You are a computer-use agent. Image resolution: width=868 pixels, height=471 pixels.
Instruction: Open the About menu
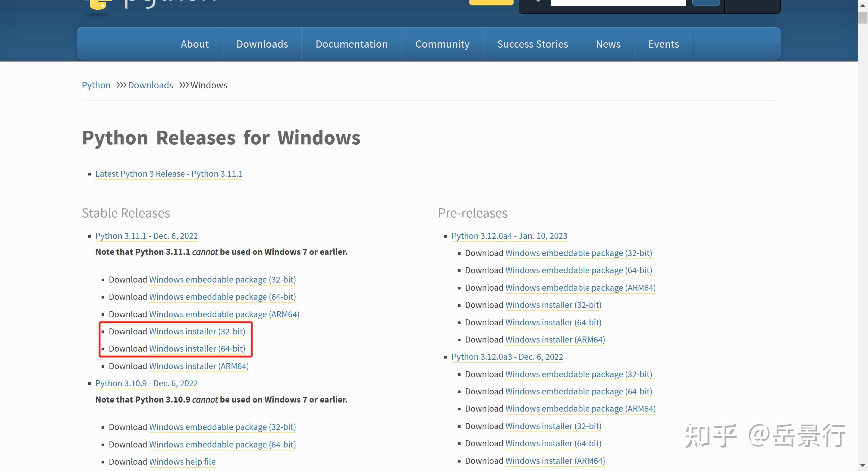[195, 44]
